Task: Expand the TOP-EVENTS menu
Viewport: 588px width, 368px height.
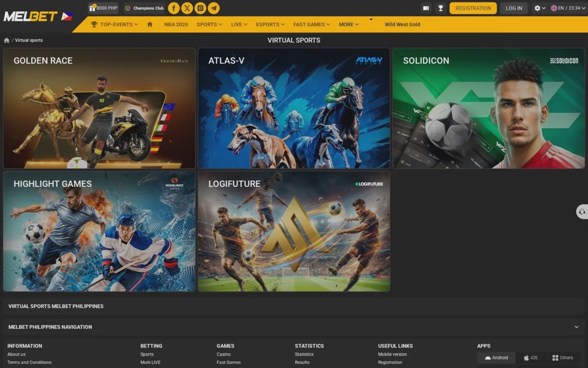Action: tap(115, 25)
